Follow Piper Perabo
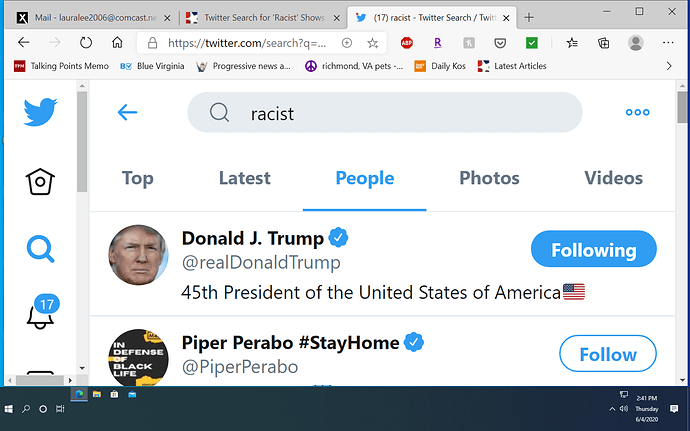690x431 pixels. pyautogui.click(x=608, y=354)
